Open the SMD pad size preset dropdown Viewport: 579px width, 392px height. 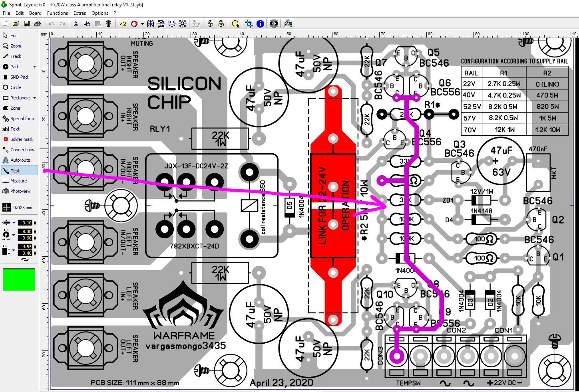14,250
